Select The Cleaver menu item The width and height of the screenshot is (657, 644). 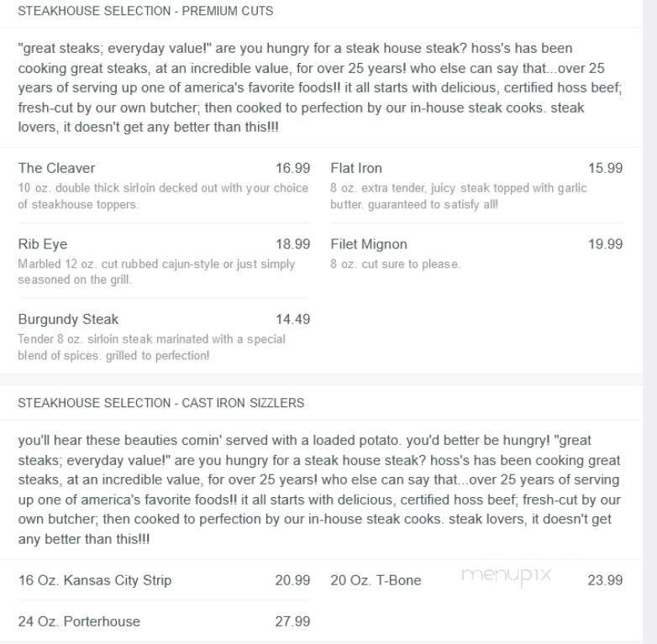coord(57,168)
